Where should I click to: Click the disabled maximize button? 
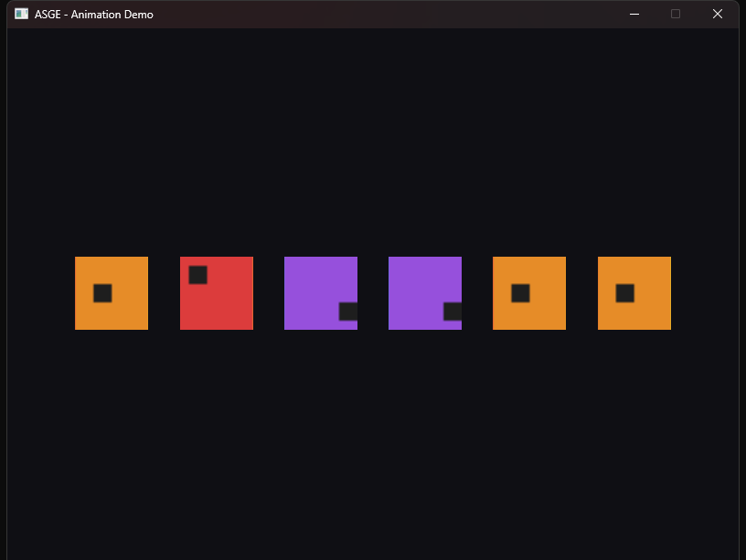coord(676,15)
